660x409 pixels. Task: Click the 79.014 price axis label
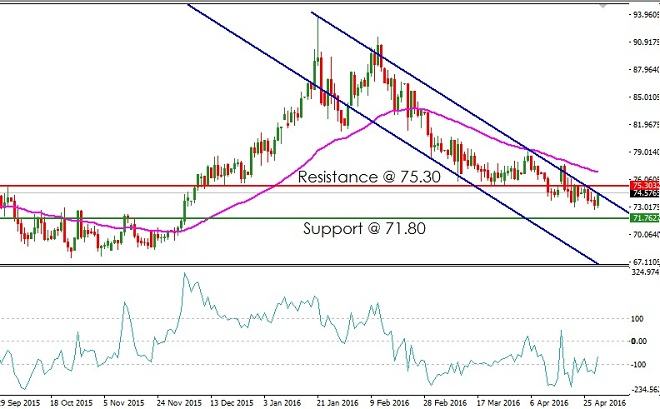(x=646, y=152)
